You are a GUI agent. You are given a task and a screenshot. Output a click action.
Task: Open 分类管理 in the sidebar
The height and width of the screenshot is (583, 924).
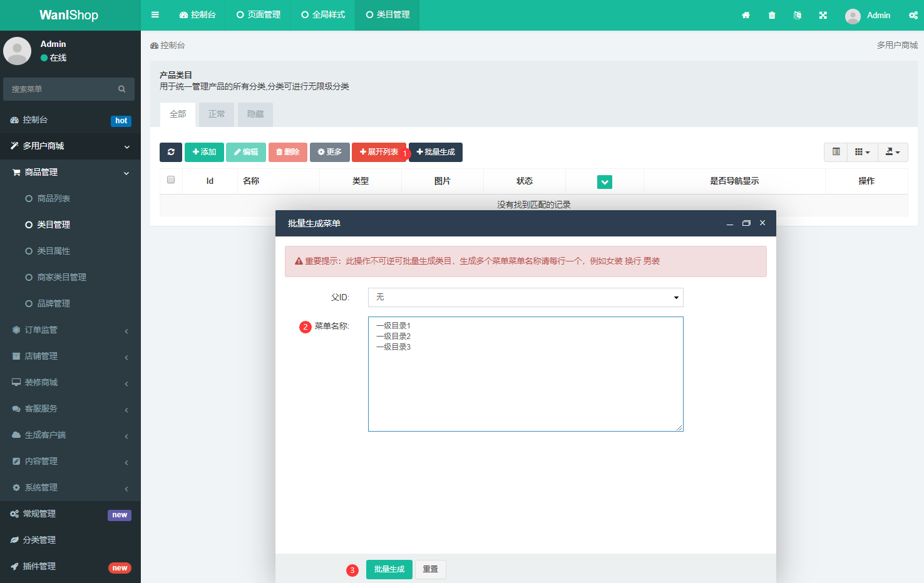point(70,540)
